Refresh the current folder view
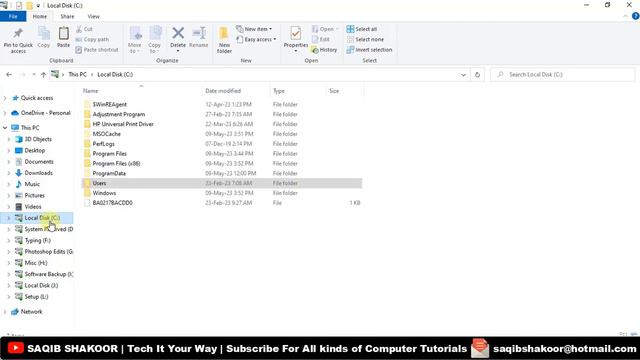 (x=477, y=75)
